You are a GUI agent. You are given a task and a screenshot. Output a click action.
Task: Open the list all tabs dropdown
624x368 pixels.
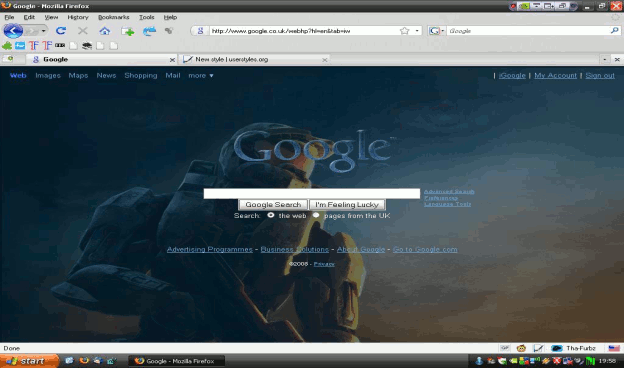(x=604, y=59)
